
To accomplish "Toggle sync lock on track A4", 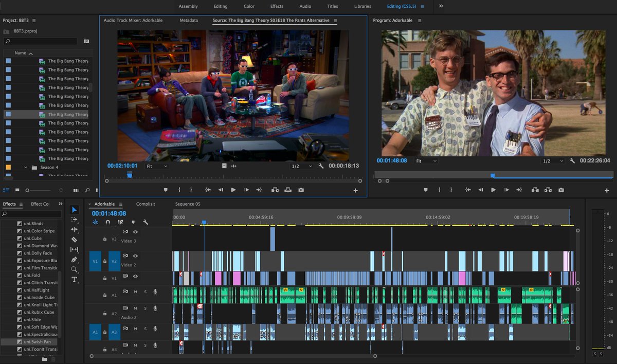I will coord(125,345).
